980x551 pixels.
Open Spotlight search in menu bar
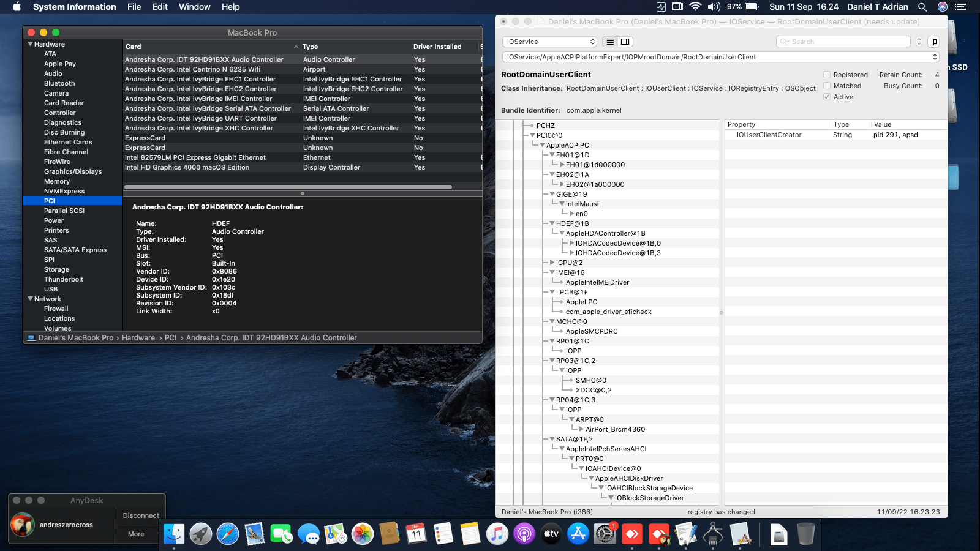(922, 7)
